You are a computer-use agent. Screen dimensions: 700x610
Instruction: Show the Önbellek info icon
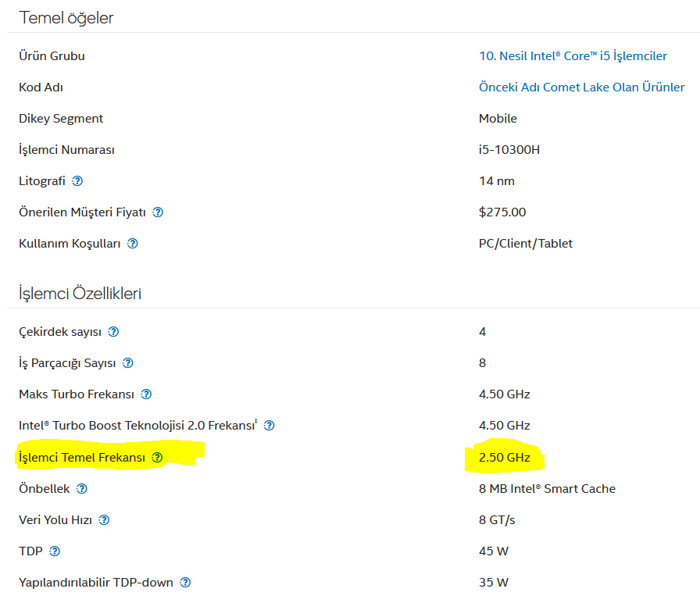82,489
